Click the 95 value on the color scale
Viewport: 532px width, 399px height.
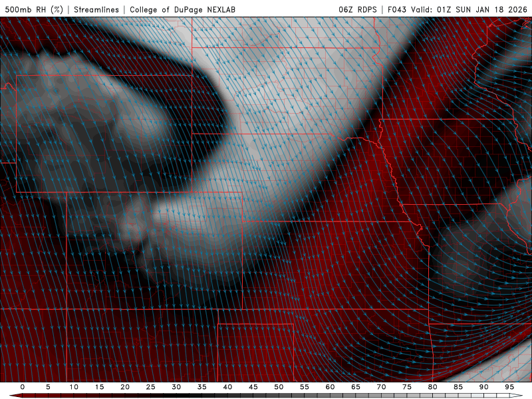click(509, 387)
